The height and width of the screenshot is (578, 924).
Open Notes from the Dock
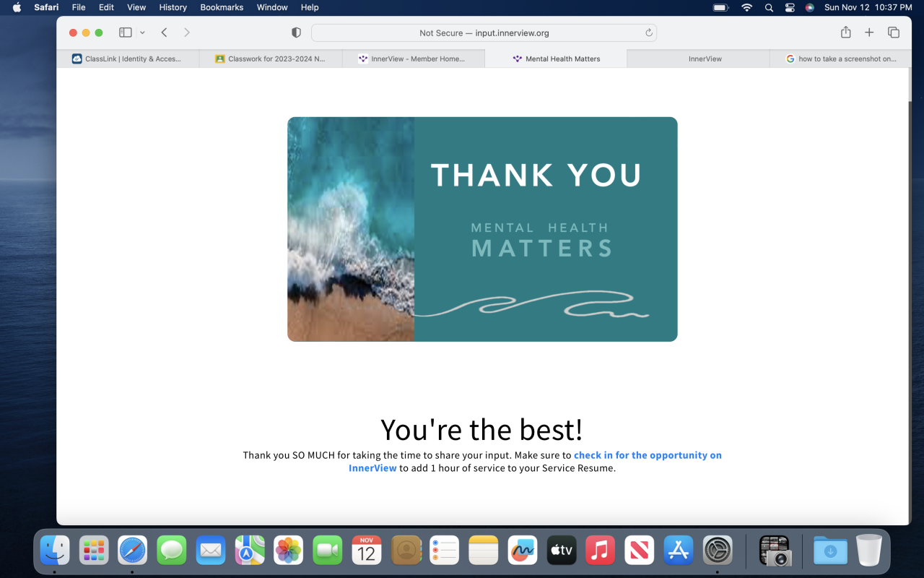(x=484, y=551)
